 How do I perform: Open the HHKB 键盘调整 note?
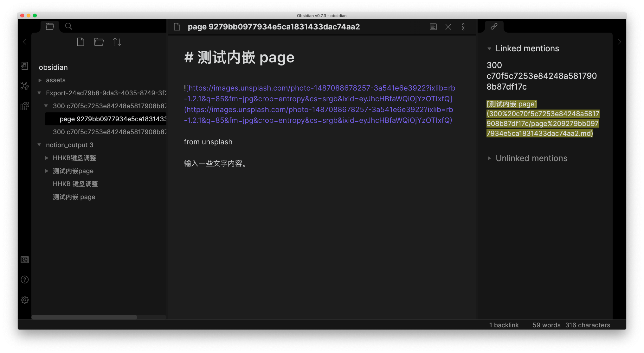pos(75,184)
